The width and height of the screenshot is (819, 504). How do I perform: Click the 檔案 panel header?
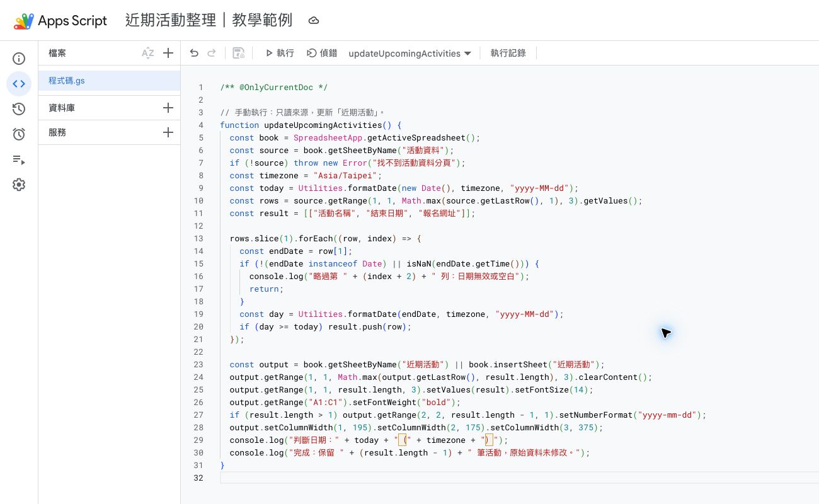pos(57,54)
